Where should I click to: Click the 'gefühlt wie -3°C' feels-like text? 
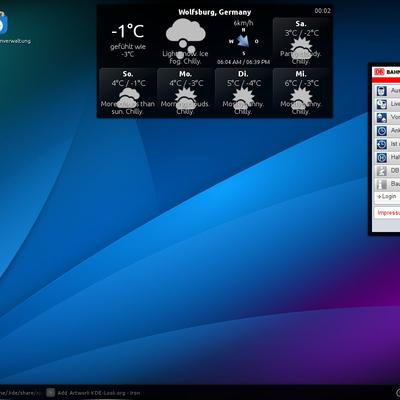(x=128, y=50)
